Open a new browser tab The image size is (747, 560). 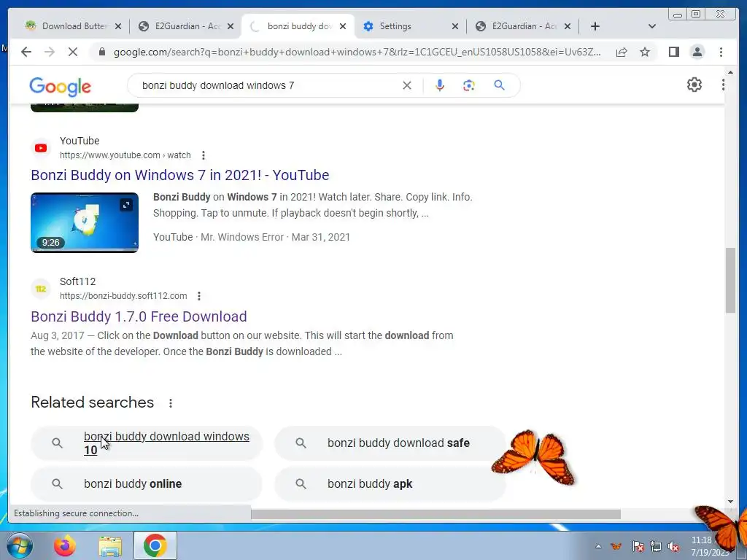click(595, 26)
